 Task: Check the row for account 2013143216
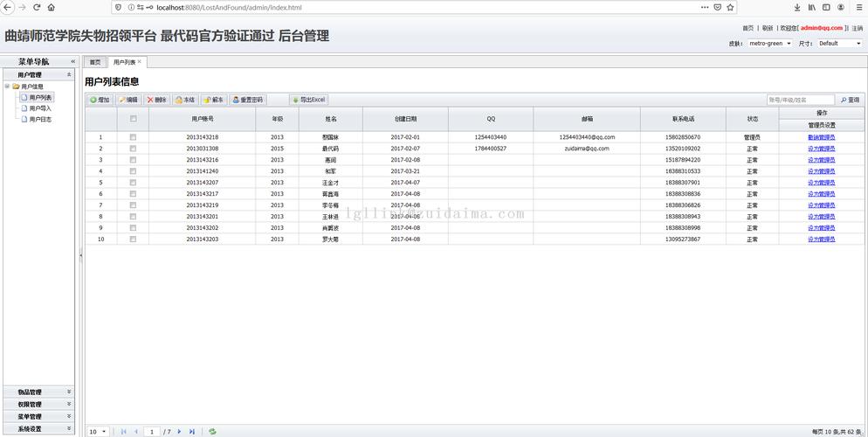coord(133,160)
